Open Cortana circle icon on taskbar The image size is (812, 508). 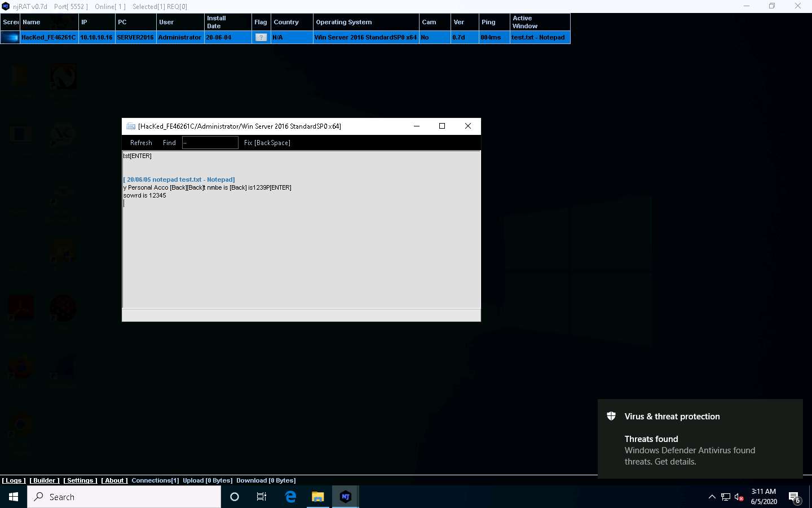click(235, 497)
